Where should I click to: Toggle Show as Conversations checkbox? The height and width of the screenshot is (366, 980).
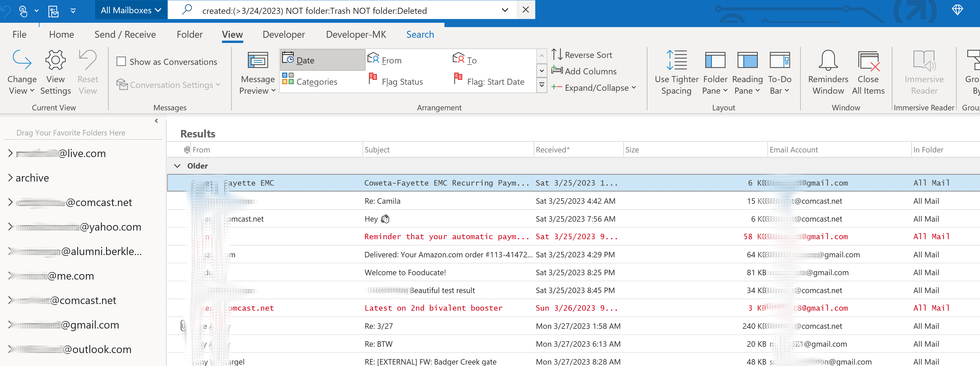click(x=121, y=61)
